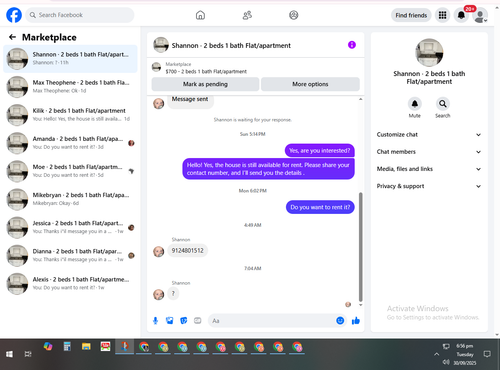Open the account profile menu
The height and width of the screenshot is (370, 500).
tap(480, 15)
